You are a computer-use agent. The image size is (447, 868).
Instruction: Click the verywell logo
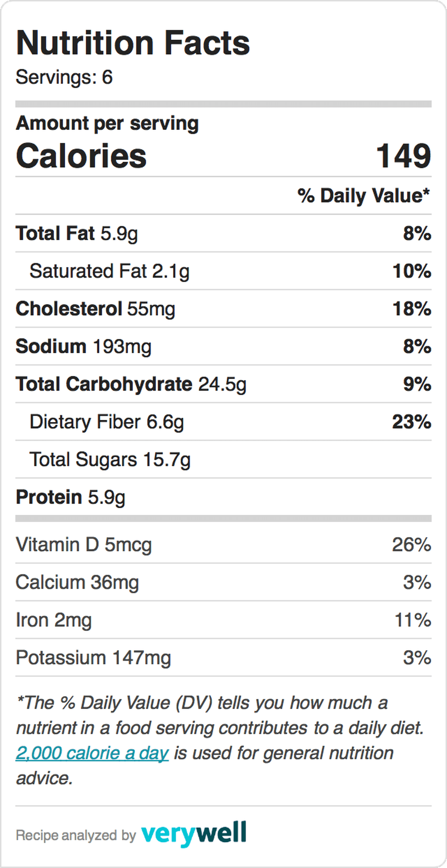[x=194, y=833]
